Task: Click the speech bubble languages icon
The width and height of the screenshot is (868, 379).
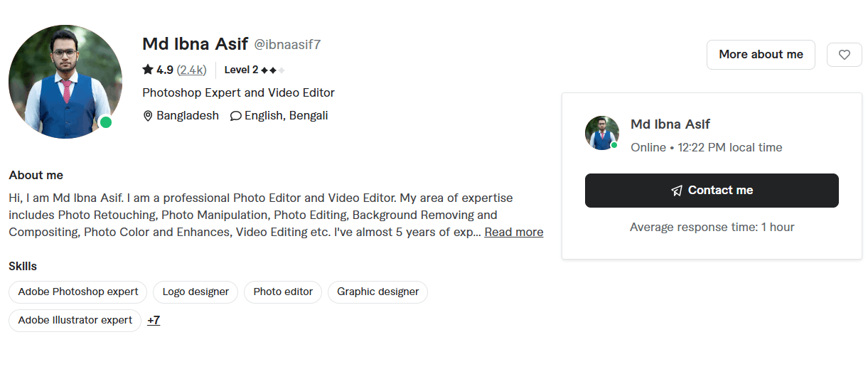Action: 236,116
